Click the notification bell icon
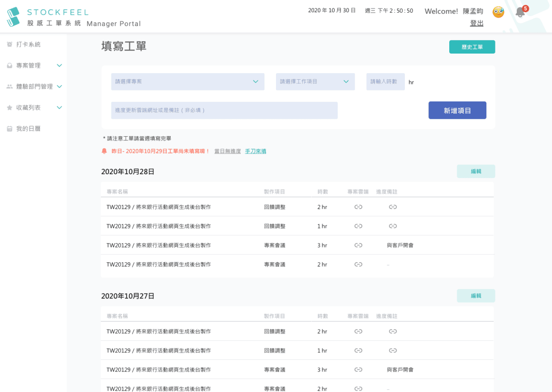This screenshot has height=392, width=552. 520,12
